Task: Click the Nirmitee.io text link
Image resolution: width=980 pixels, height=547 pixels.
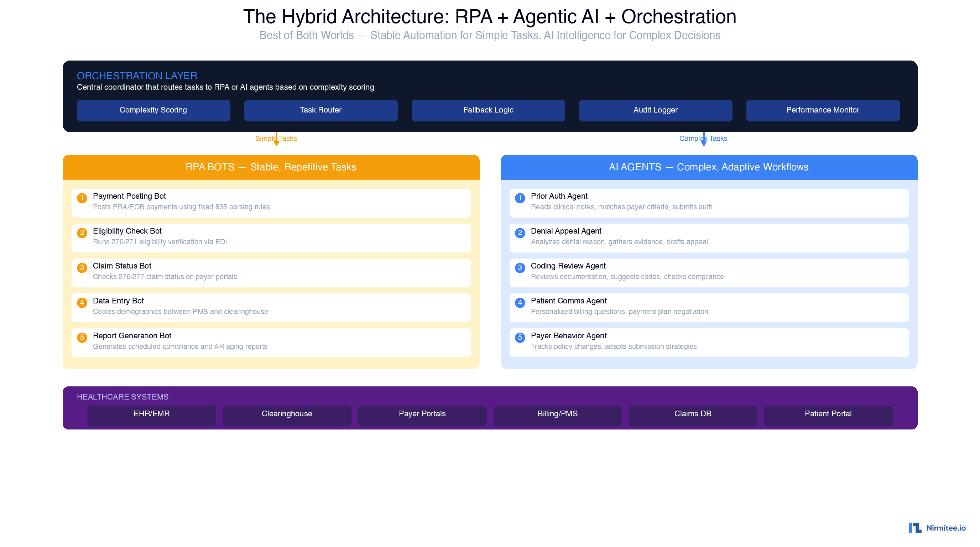Action: 947,528
